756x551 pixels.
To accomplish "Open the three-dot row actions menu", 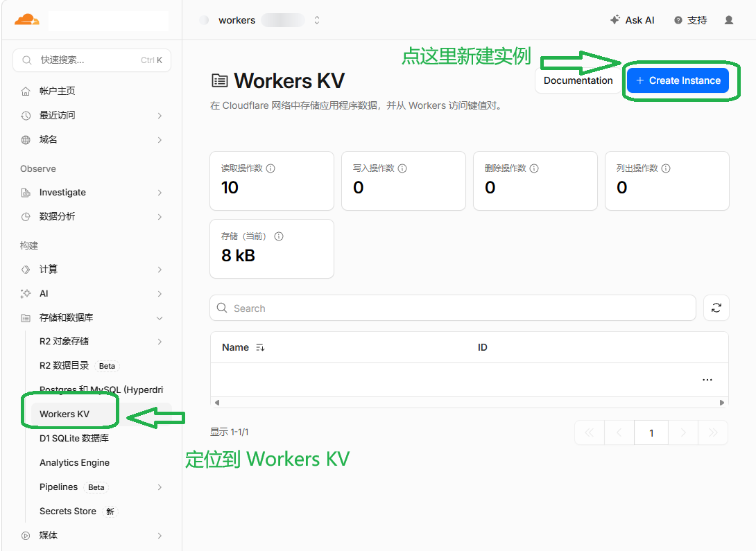I will coord(707,380).
